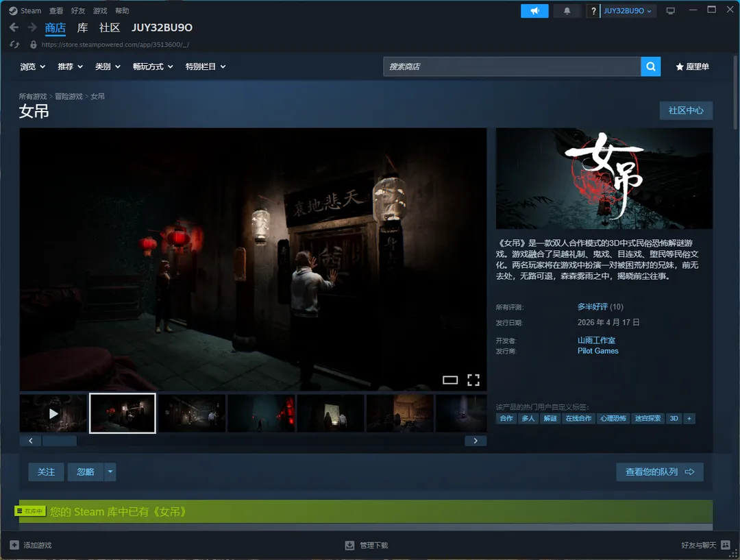Open the 好友 menu

[x=78, y=10]
